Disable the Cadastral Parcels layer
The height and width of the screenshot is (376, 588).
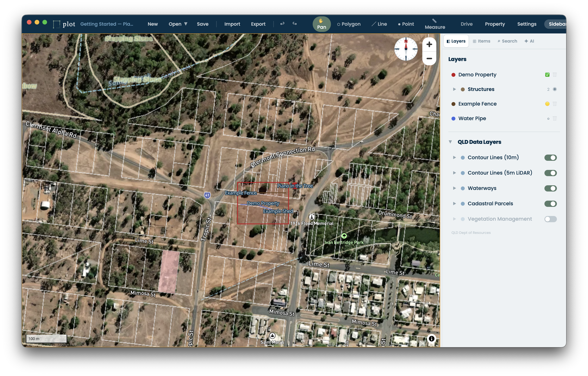551,203
